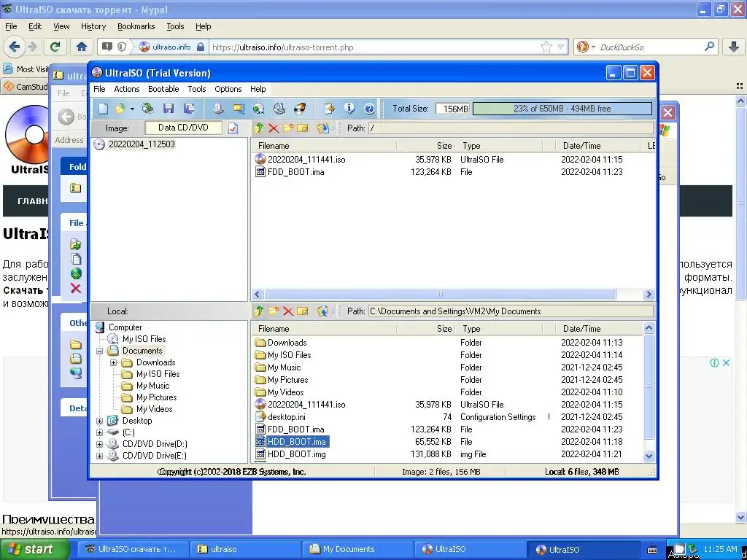Select 20220204_111441.iso in the image file list
747x560 pixels.
(306, 160)
